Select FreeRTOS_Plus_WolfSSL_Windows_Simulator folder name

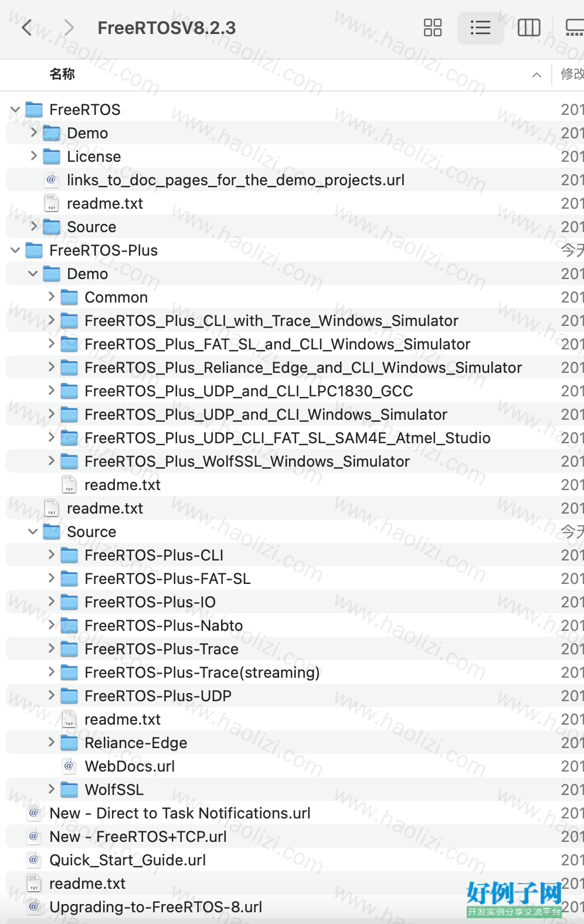(247, 461)
